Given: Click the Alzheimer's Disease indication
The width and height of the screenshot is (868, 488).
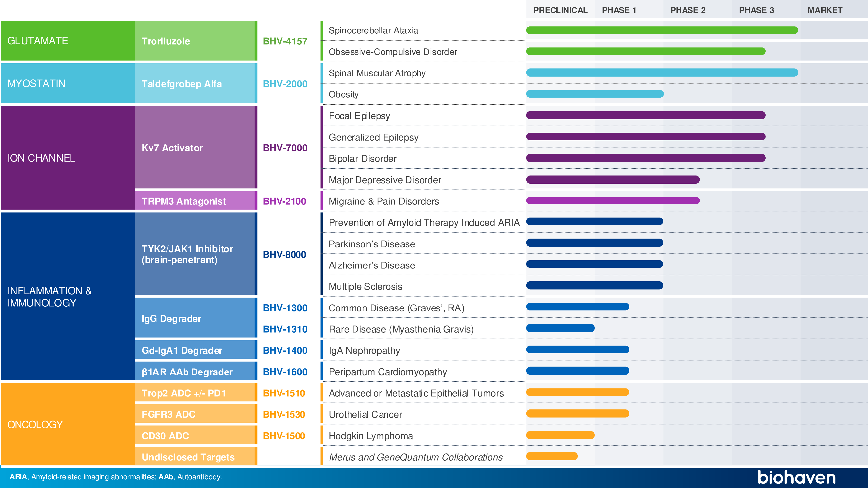Looking at the screenshot, I should [x=372, y=265].
